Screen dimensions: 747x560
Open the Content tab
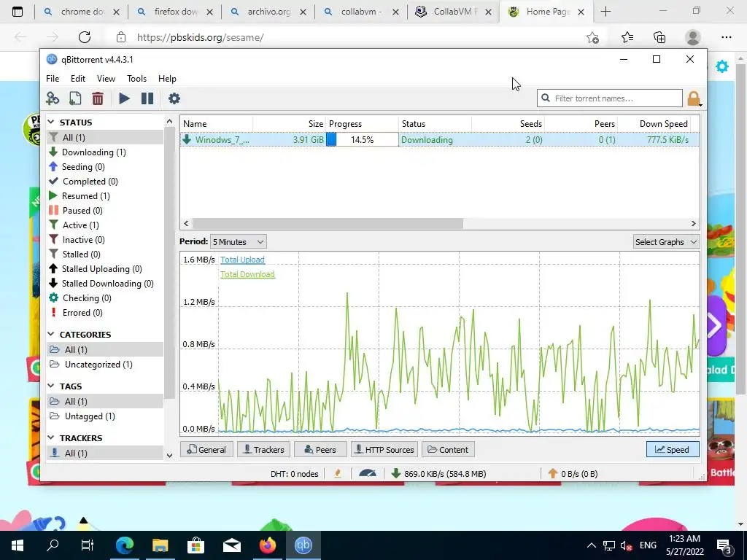click(x=448, y=449)
